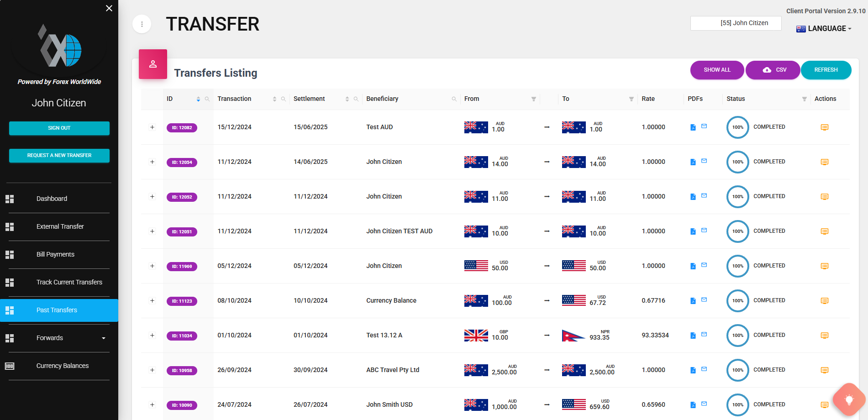
Task: Open PDF document for transfer 12082
Action: click(693, 127)
